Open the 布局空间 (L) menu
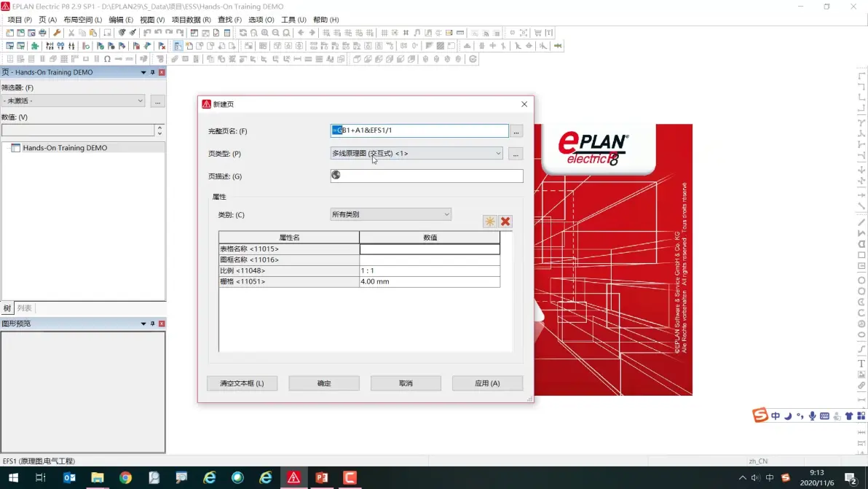Viewport: 868px width, 489px height. coord(82,20)
